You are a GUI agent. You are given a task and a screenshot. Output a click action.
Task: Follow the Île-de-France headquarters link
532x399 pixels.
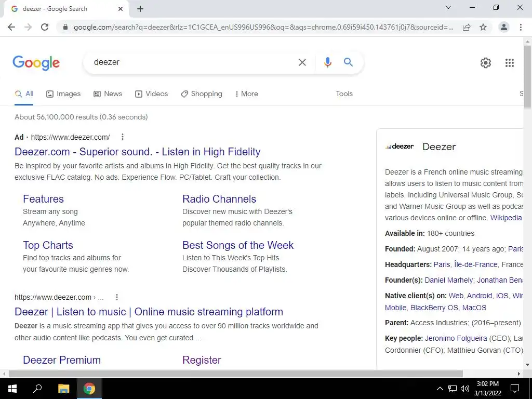coord(476,264)
